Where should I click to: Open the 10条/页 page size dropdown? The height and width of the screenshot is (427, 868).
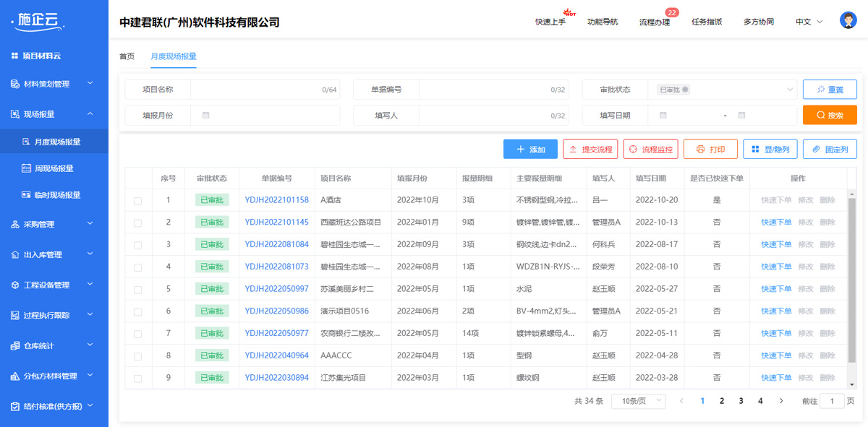coord(639,401)
